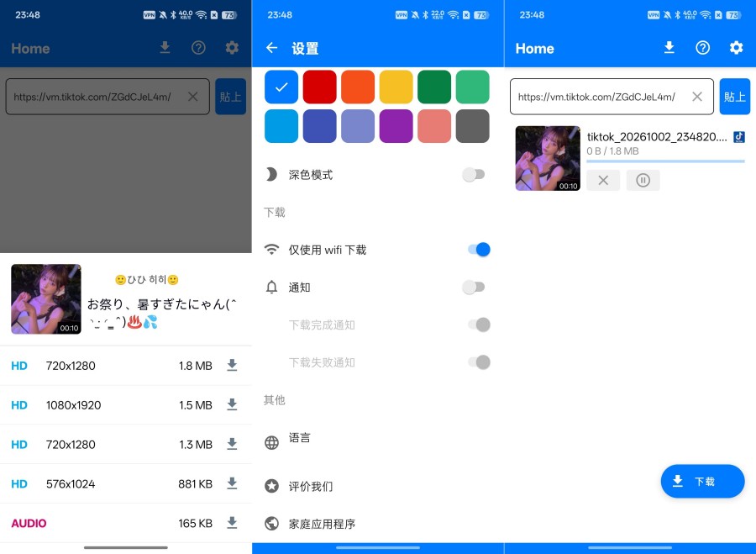
Task: Go back from the 设置 screen
Action: [272, 48]
